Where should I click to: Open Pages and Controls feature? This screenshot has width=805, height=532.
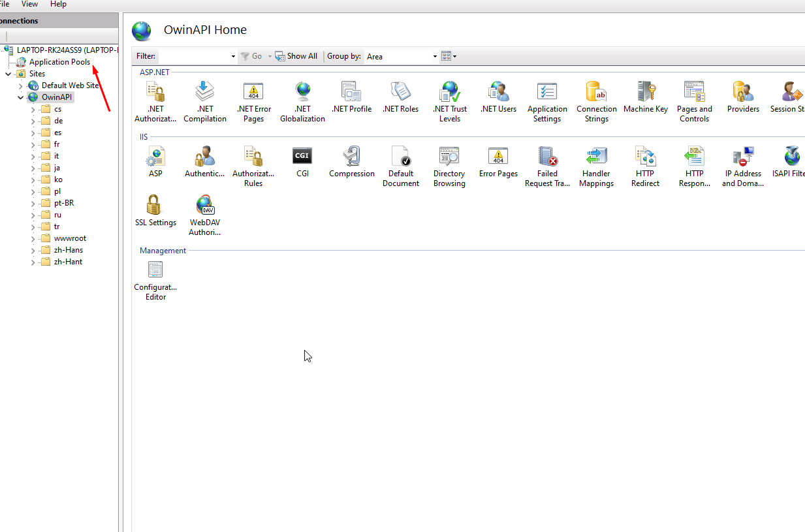(694, 102)
